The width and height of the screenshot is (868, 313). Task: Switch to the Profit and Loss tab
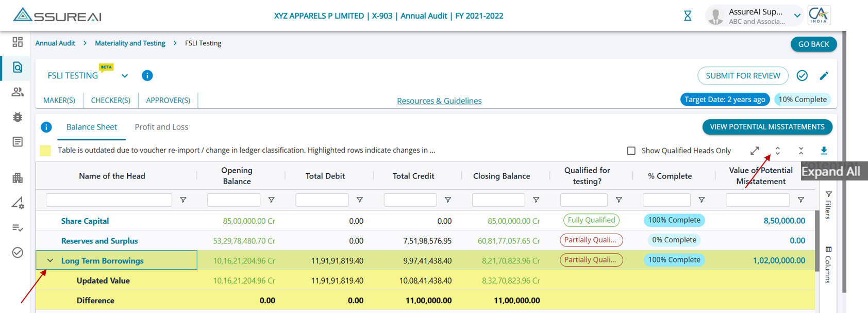coord(161,127)
